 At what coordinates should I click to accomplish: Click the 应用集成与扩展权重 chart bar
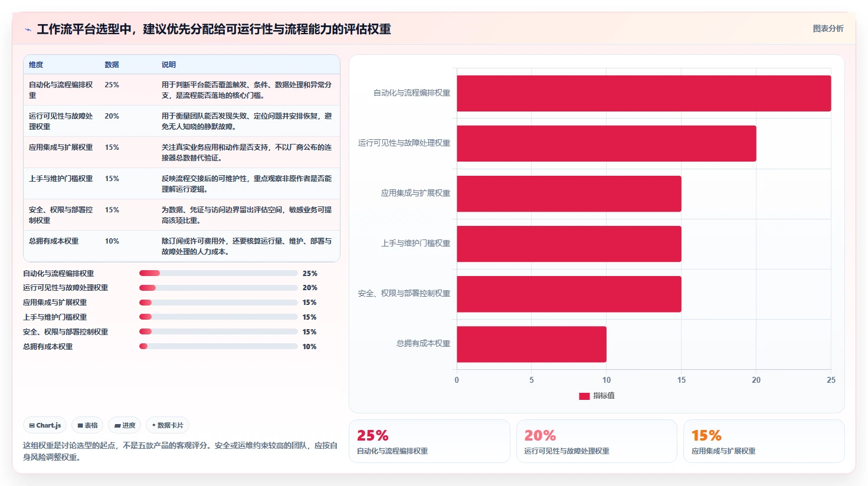click(569, 193)
